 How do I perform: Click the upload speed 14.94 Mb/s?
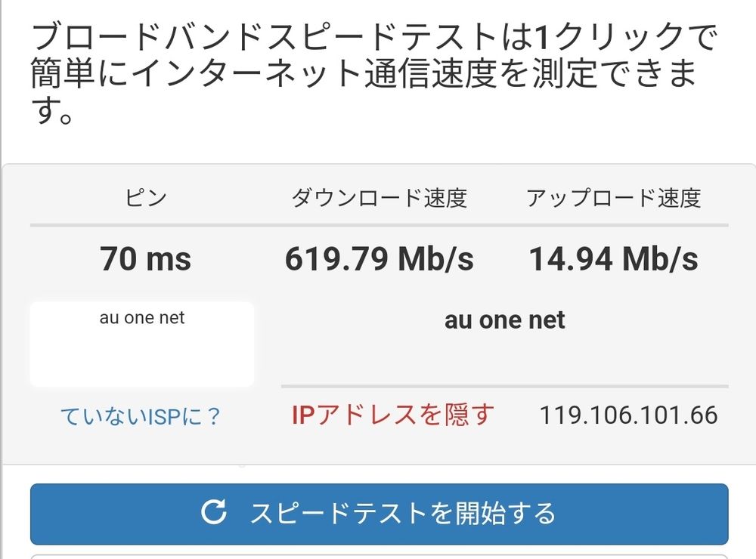(x=616, y=258)
